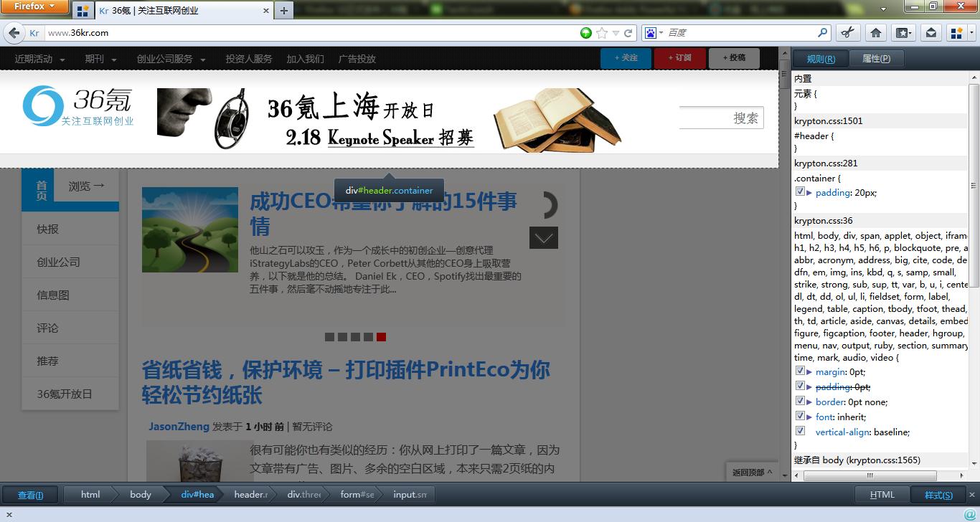Toggle the 样式(S) style panel button
Viewport: 980px width, 522px height.
pos(938,495)
